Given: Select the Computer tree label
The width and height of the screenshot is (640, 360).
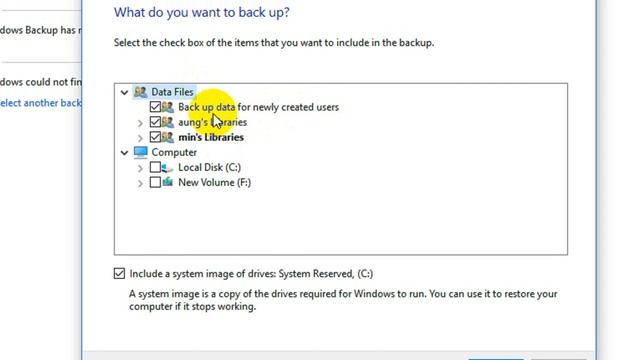Looking at the screenshot, I should point(174,152).
